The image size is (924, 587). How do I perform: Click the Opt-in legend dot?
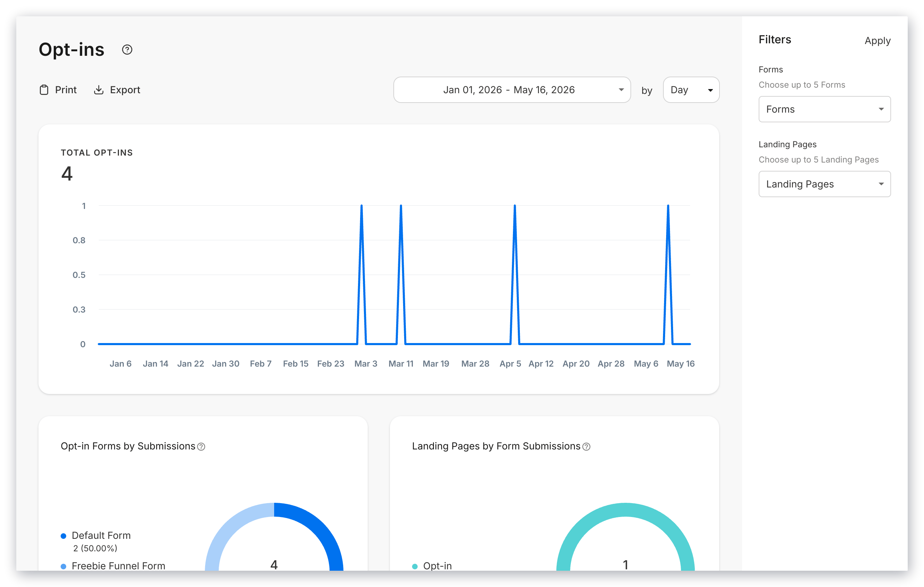point(415,566)
